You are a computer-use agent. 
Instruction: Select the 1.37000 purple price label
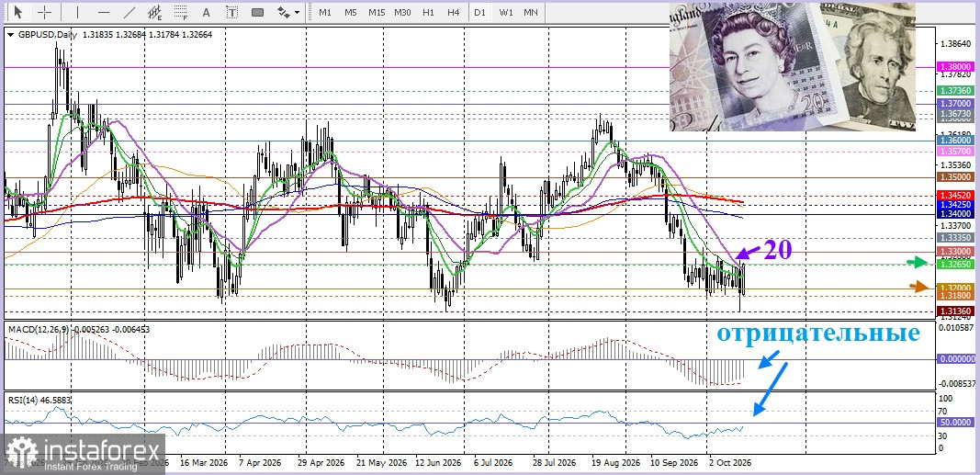(x=955, y=103)
